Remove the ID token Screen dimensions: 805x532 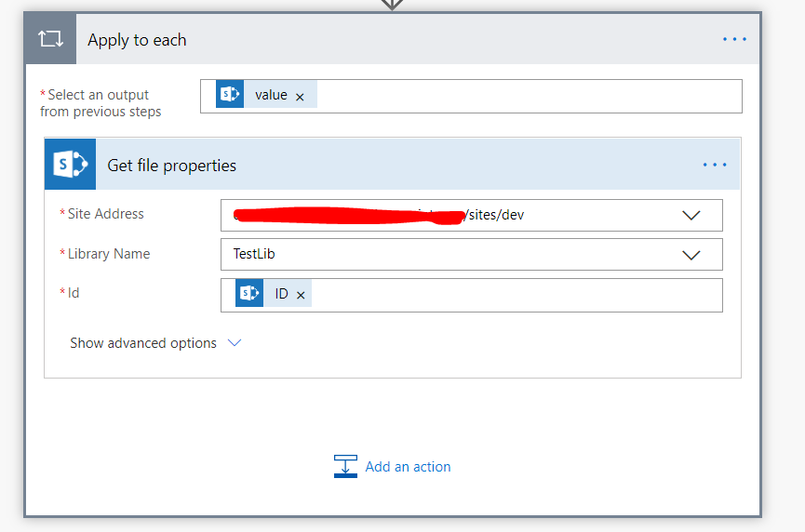click(x=301, y=295)
